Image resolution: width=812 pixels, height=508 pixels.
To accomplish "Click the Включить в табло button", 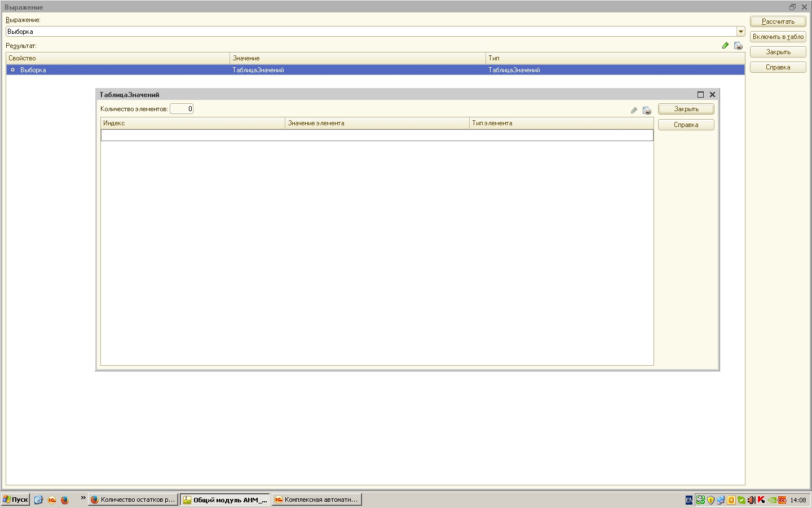I will click(x=778, y=37).
